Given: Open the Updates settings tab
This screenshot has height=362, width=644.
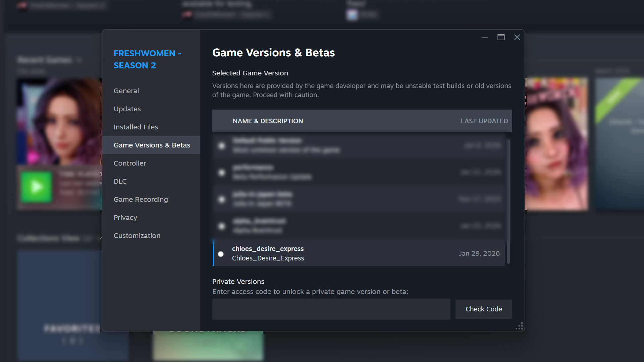Looking at the screenshot, I should (127, 109).
